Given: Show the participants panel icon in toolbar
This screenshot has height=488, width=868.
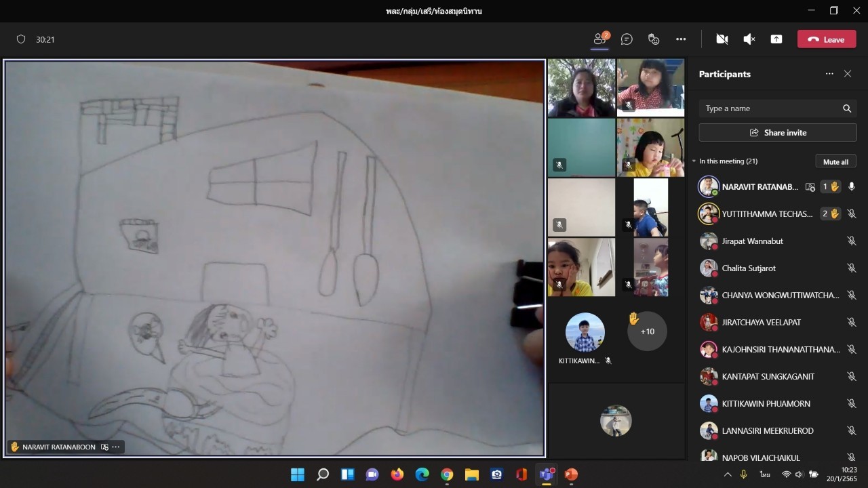Looking at the screenshot, I should point(599,39).
